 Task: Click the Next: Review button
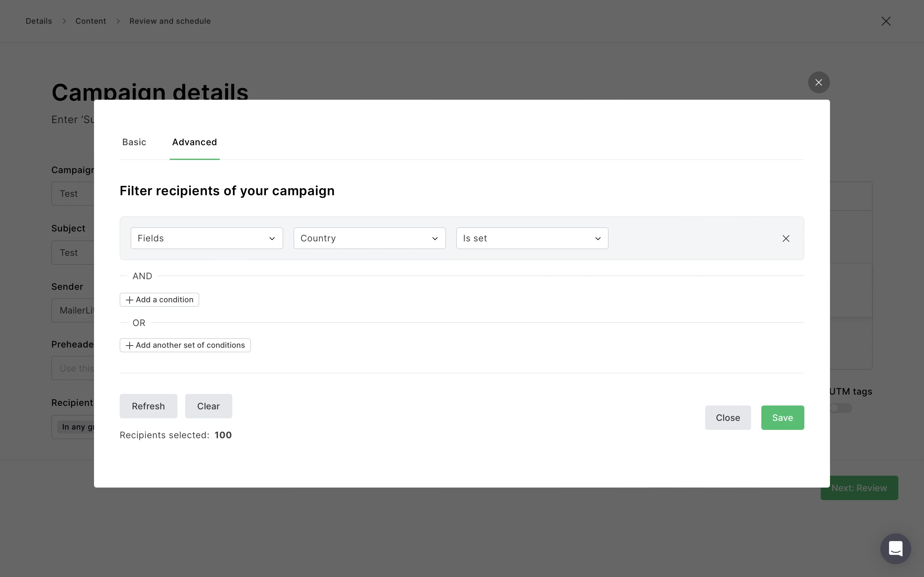859,488
